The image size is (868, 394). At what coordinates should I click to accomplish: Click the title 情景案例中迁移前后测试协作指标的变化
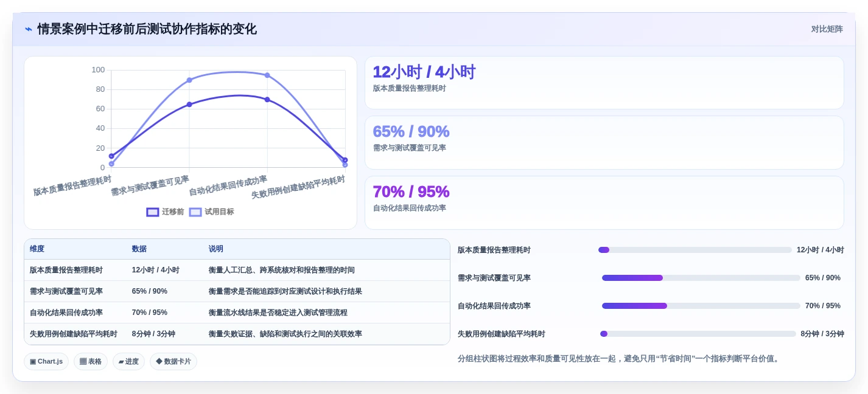[147, 29]
